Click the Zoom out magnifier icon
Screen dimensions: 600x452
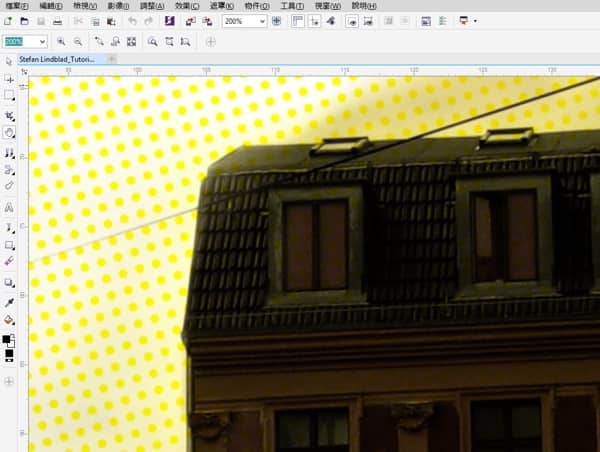(77, 42)
